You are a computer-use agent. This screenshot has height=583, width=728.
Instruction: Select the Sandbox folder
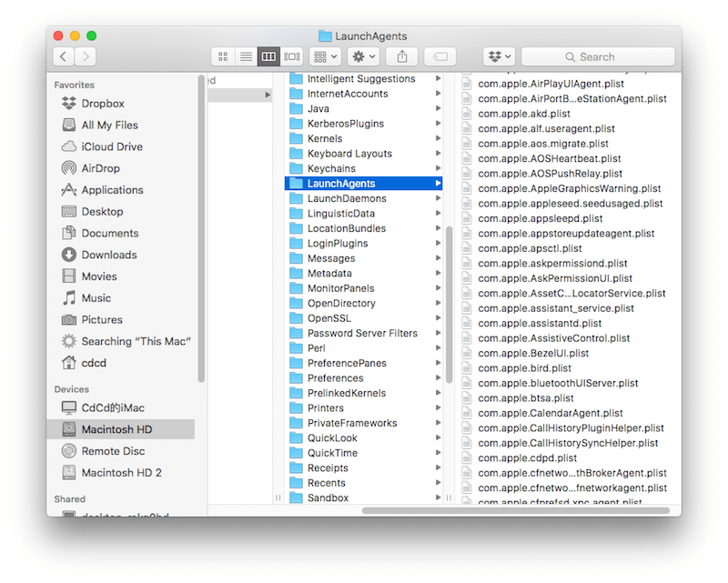click(x=363, y=498)
